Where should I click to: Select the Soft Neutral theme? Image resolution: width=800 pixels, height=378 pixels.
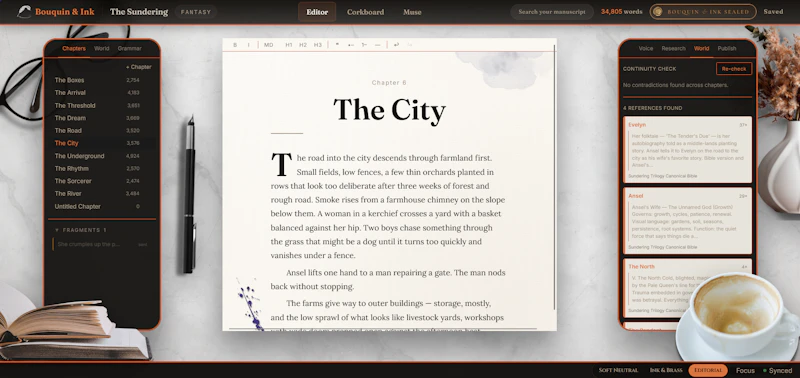[x=619, y=370]
